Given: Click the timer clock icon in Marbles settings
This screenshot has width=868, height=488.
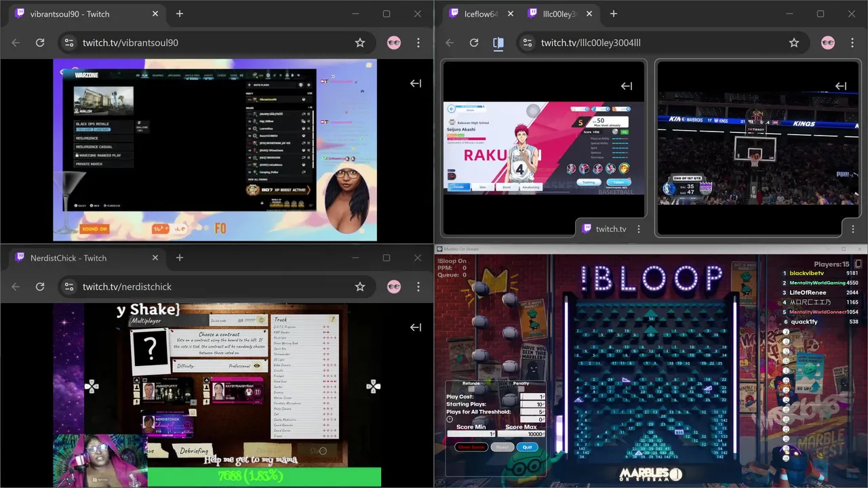Looking at the screenshot, I should coord(450,419).
